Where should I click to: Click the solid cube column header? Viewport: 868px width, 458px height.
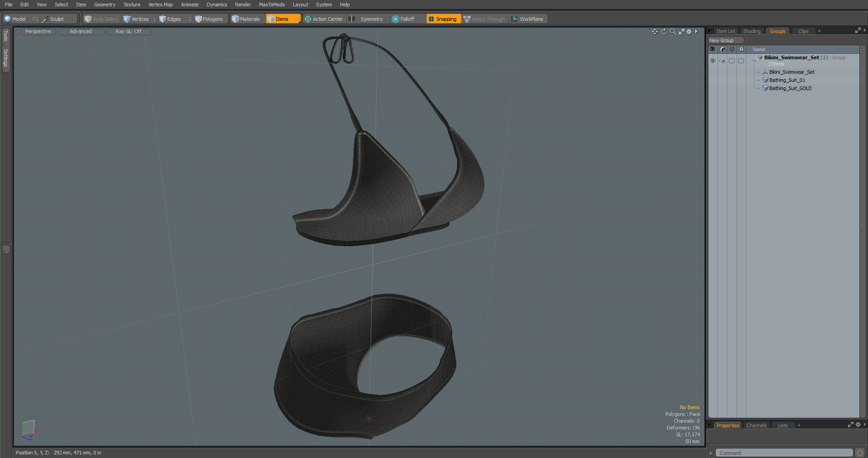pyautogui.click(x=741, y=49)
